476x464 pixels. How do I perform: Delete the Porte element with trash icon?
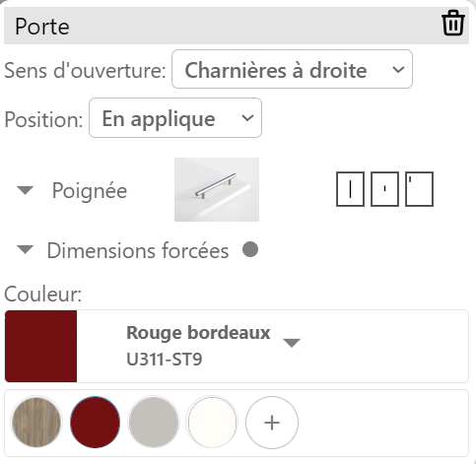[x=453, y=23]
